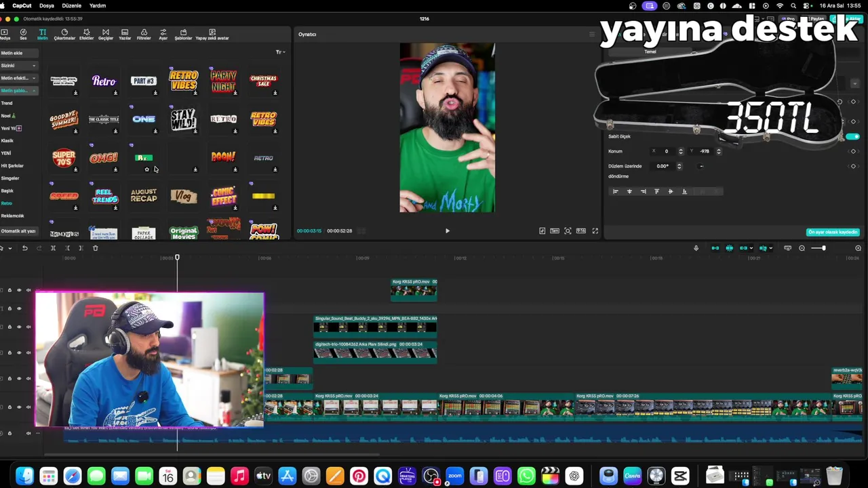
Task: Click the Konum X value field
Action: tap(666, 151)
